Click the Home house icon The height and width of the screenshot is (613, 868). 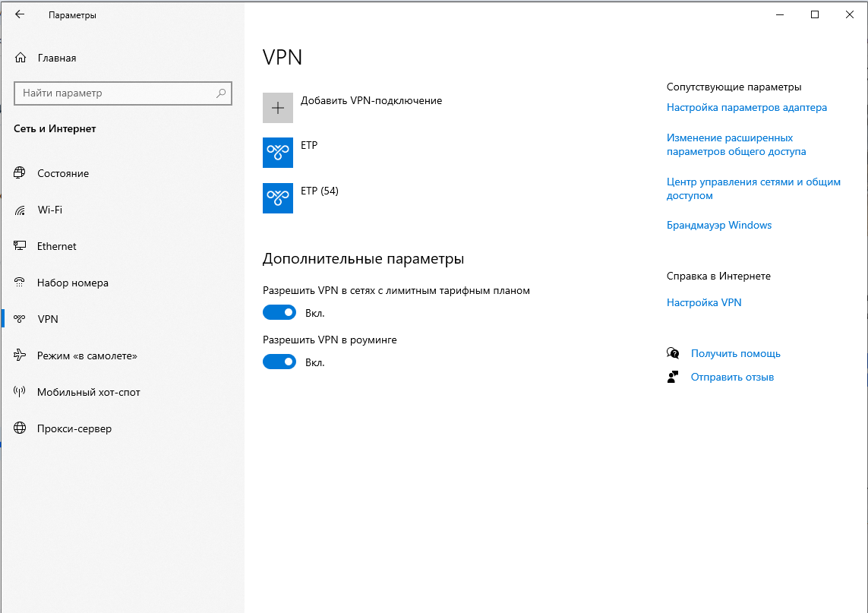(21, 58)
